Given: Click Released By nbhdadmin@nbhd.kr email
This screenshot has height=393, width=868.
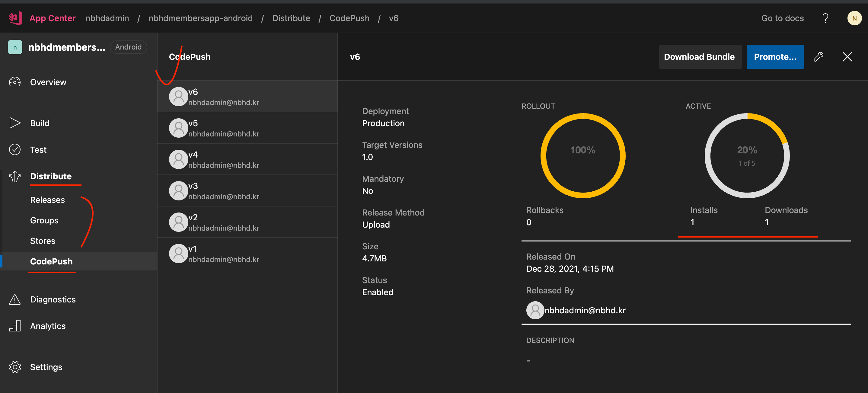Looking at the screenshot, I should point(585,310).
